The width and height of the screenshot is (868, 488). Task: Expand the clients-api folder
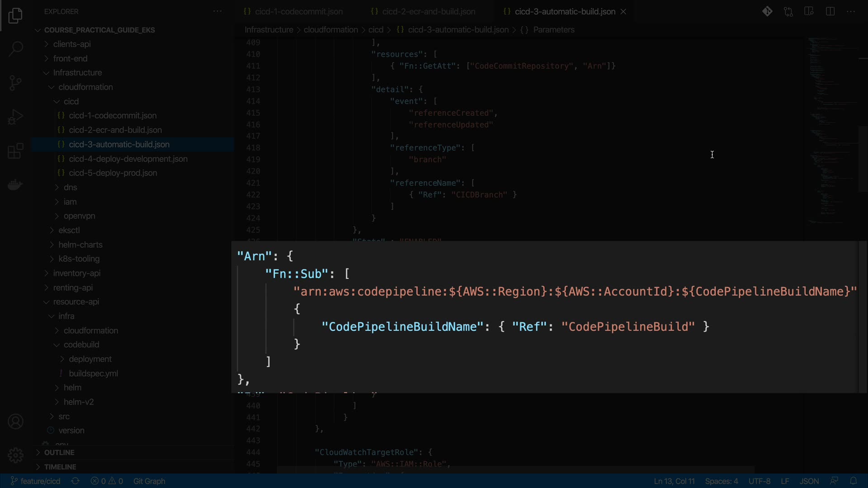72,44
